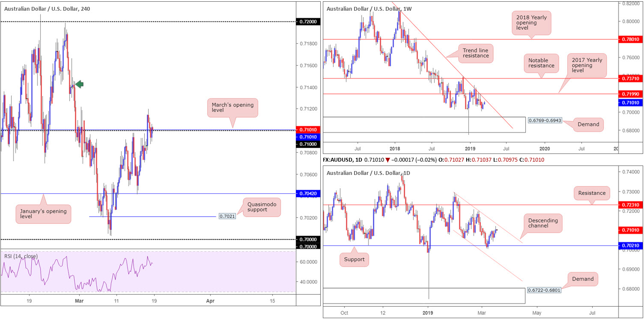Click the green arrow marker on the 240 chart
Viewport: 644px width, 319px height.
tap(79, 84)
